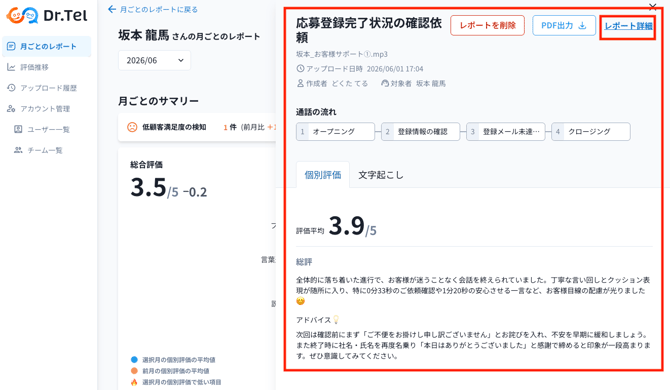The image size is (670, 390).
Task: Click the アドバイス lightbulb icon
Action: coord(336,320)
